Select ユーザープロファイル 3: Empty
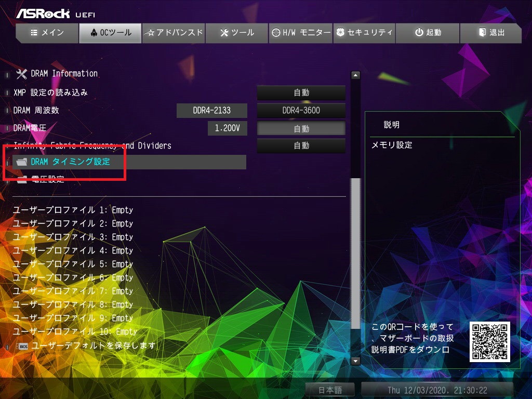The width and height of the screenshot is (532, 399). coord(73,237)
